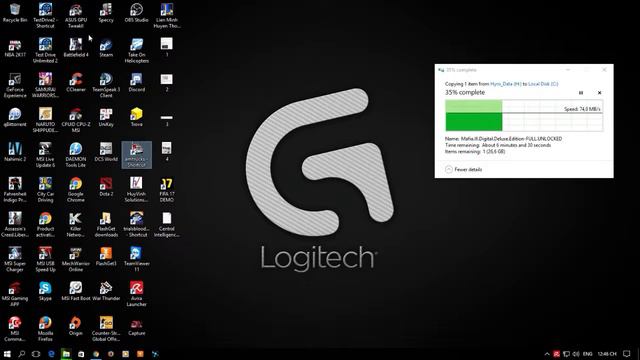Open CPUID CPU-Z MSI shortcut
The image size is (640, 360).
tap(76, 120)
